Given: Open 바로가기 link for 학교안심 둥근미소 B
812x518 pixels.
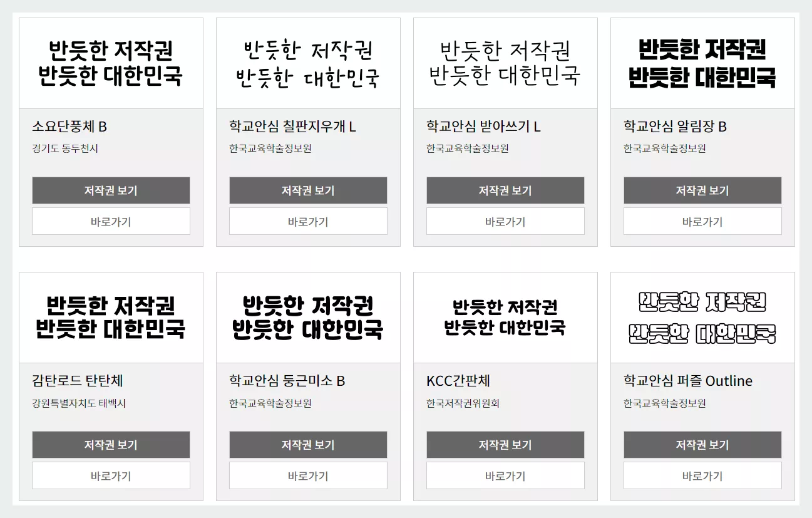Looking at the screenshot, I should point(308,475).
